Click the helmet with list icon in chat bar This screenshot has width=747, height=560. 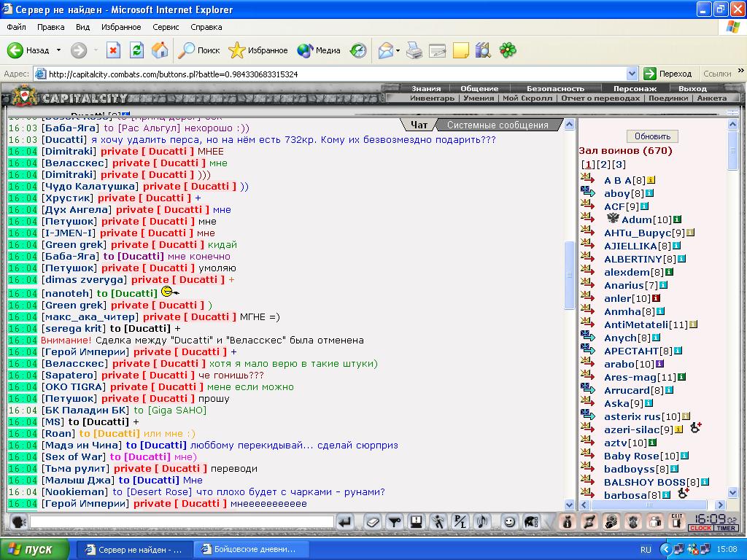tap(531, 522)
